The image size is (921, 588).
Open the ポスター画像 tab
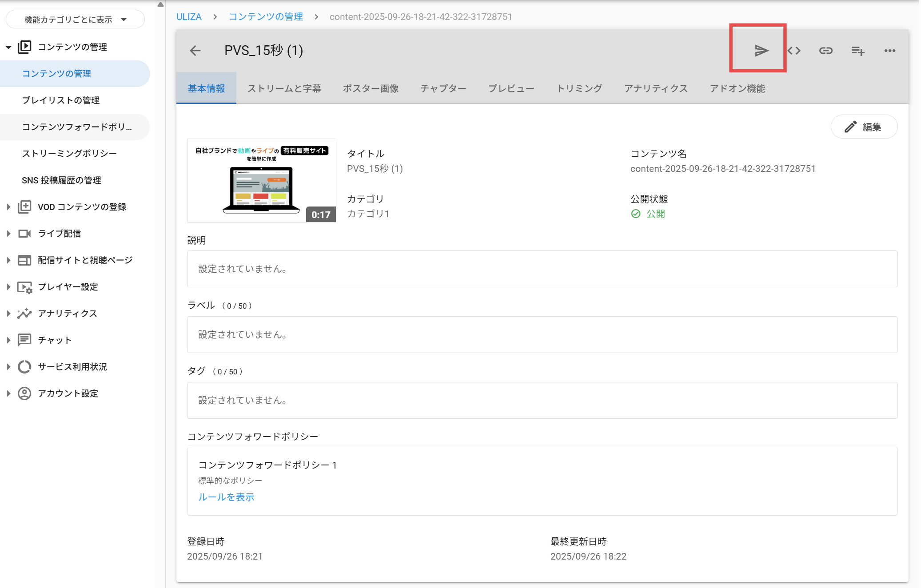pyautogui.click(x=371, y=88)
